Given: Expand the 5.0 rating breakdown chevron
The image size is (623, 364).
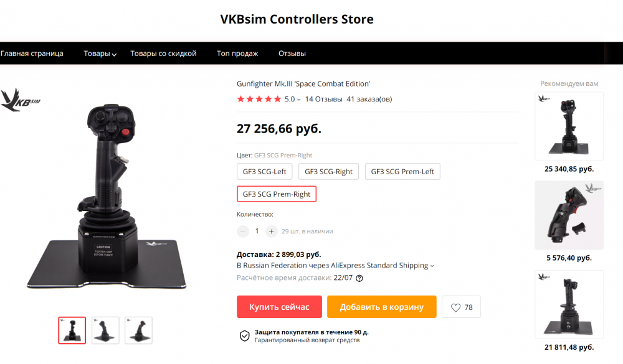Looking at the screenshot, I should click(299, 100).
